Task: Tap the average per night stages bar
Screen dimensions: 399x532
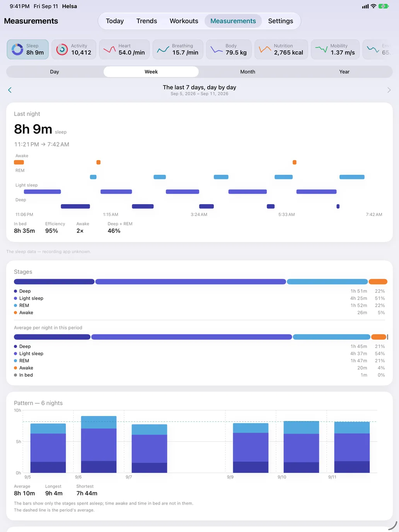Action: 201,337
